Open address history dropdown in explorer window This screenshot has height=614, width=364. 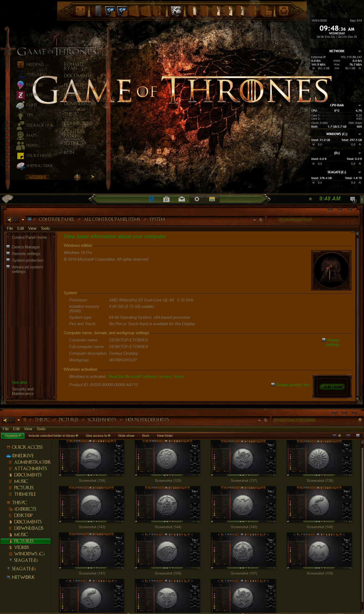259,420
